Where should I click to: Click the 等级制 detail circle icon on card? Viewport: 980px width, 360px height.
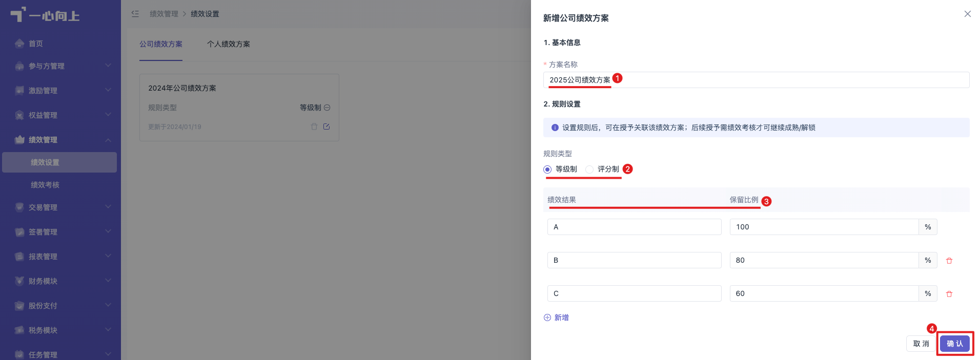coord(327,108)
